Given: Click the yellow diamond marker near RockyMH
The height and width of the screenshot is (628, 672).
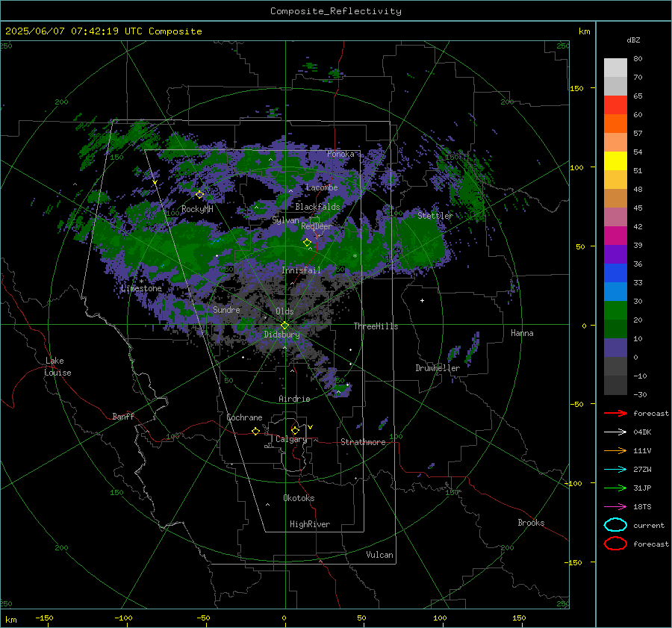Looking at the screenshot, I should click(x=199, y=195).
